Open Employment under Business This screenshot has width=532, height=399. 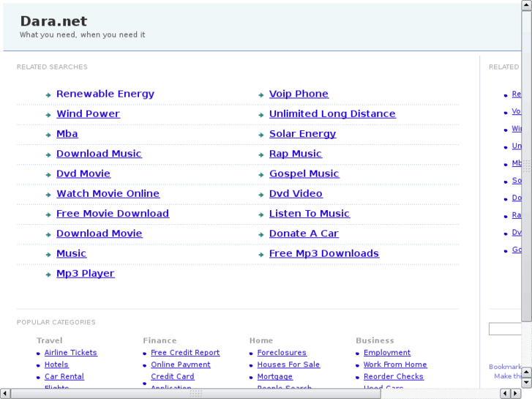pyautogui.click(x=387, y=353)
